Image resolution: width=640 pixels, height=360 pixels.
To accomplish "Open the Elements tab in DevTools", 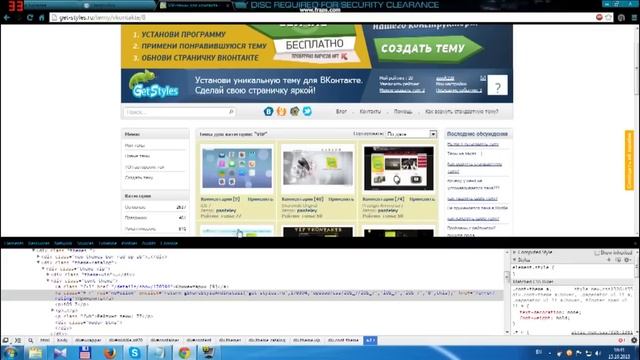I will pos(13,243).
